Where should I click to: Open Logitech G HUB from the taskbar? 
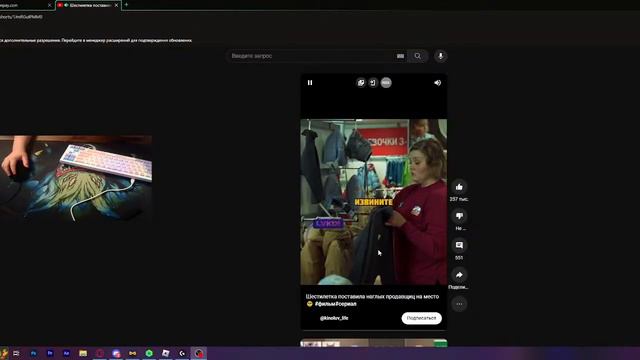(x=182, y=353)
